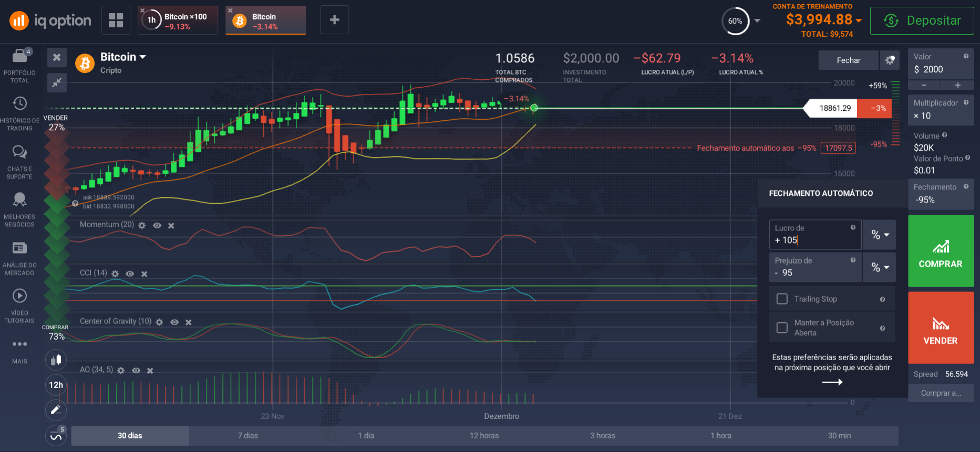Add a new asset tab with plus
Image resolution: width=980 pixels, height=452 pixels.
point(334,20)
